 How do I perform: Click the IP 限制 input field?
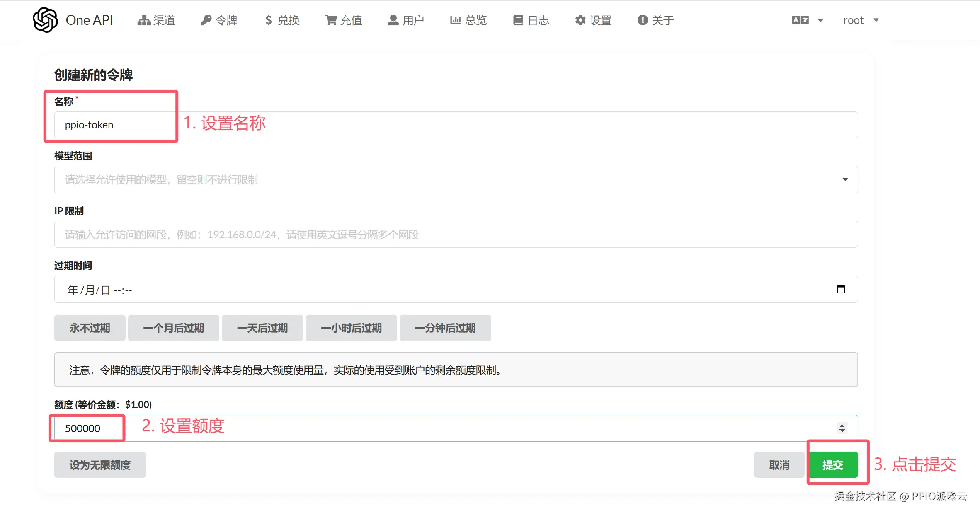click(456, 235)
